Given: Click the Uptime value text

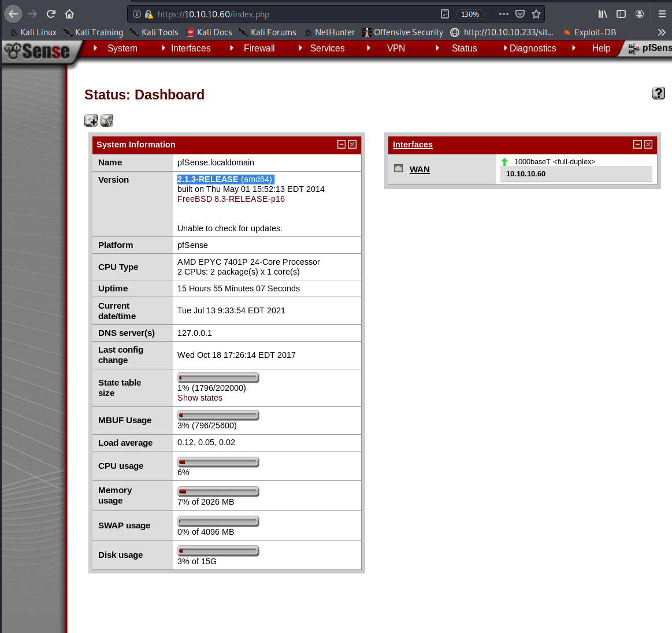Looking at the screenshot, I should click(238, 288).
